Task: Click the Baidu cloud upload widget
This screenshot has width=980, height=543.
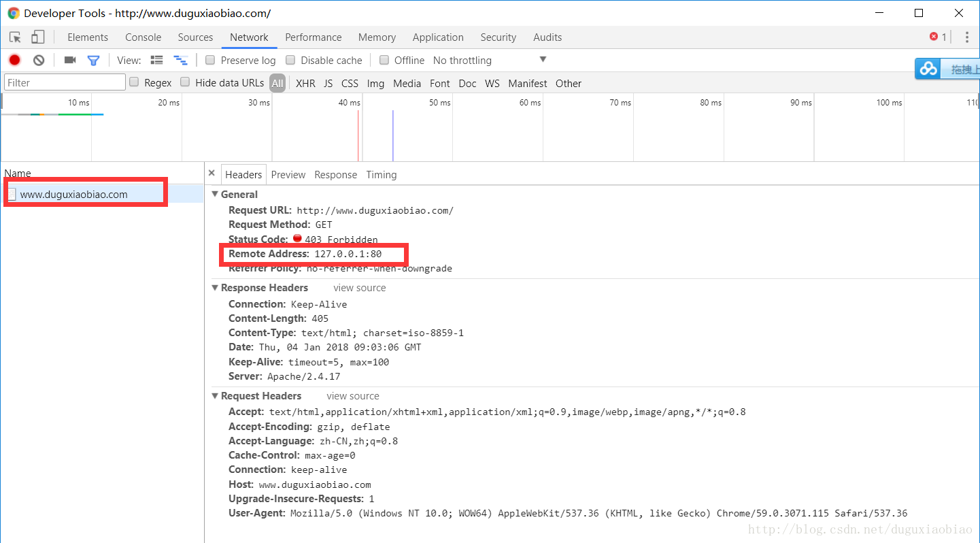Action: [x=947, y=69]
